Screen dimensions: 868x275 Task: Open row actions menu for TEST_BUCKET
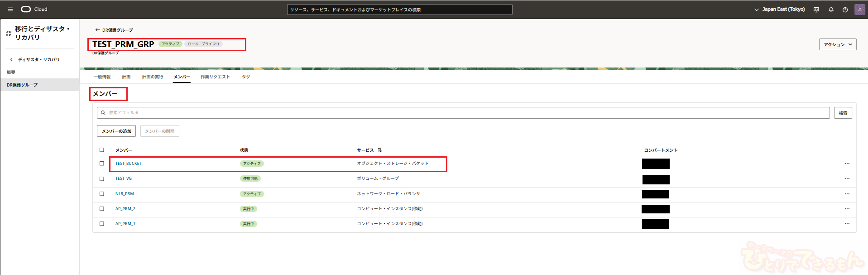pyautogui.click(x=847, y=164)
